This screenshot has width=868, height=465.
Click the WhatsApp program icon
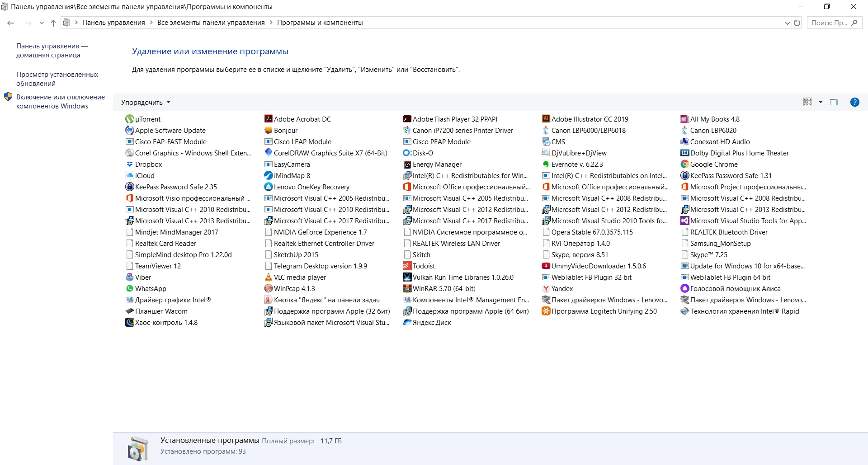click(x=130, y=289)
